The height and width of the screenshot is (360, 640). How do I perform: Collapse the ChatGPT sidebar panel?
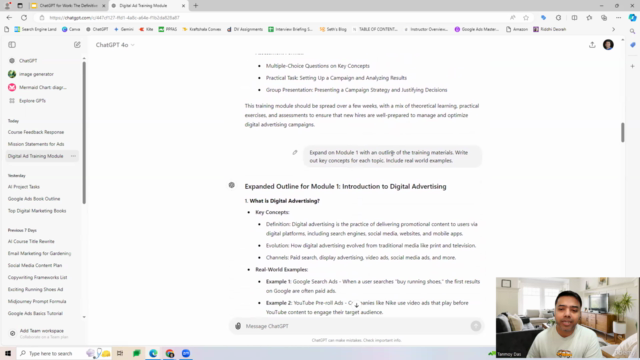12,44
